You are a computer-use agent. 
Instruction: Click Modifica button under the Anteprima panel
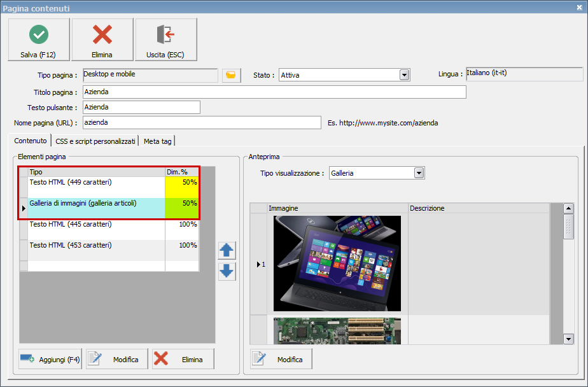(281, 359)
